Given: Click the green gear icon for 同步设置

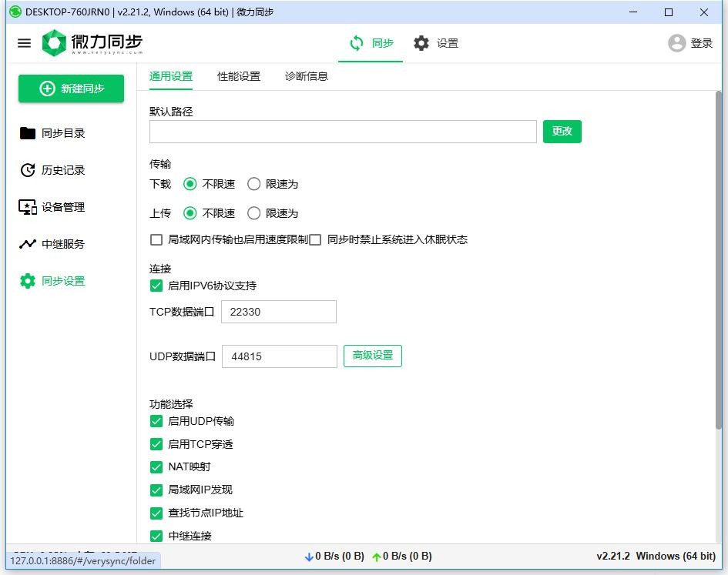Looking at the screenshot, I should [28, 281].
